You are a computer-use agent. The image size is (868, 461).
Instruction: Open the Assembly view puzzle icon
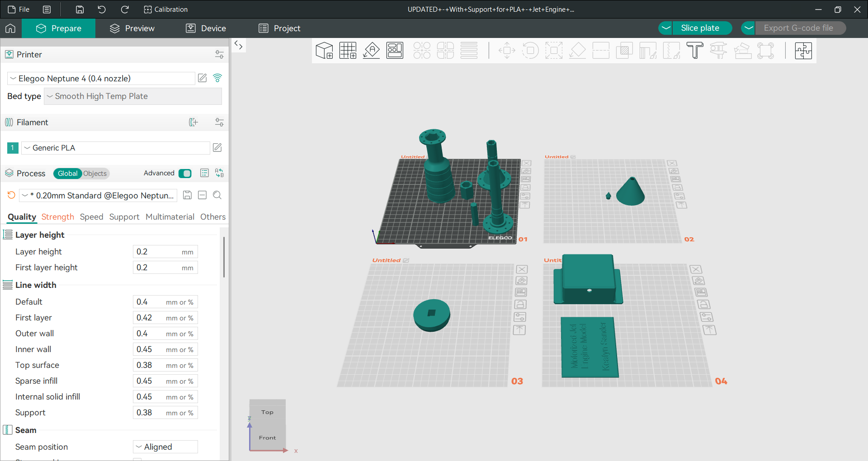[803, 51]
